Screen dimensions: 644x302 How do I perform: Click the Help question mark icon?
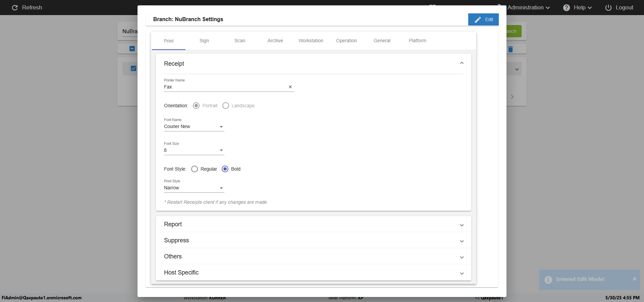pos(566,8)
